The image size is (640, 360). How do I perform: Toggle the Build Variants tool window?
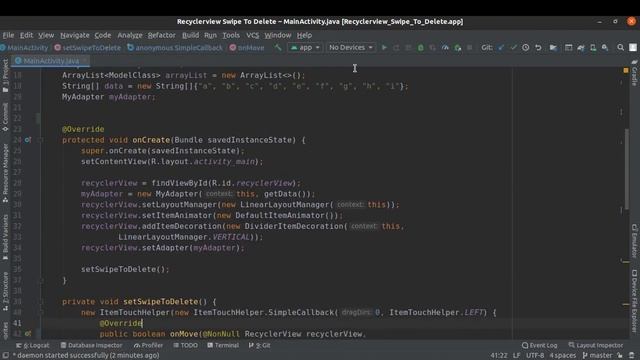pos(5,237)
